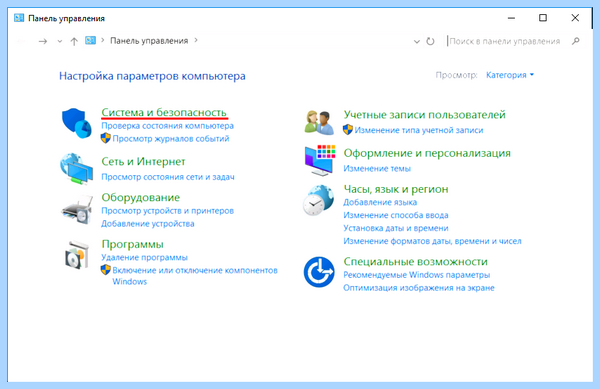Click Изменение способа ввода link
The height and width of the screenshot is (389, 600).
(x=396, y=215)
